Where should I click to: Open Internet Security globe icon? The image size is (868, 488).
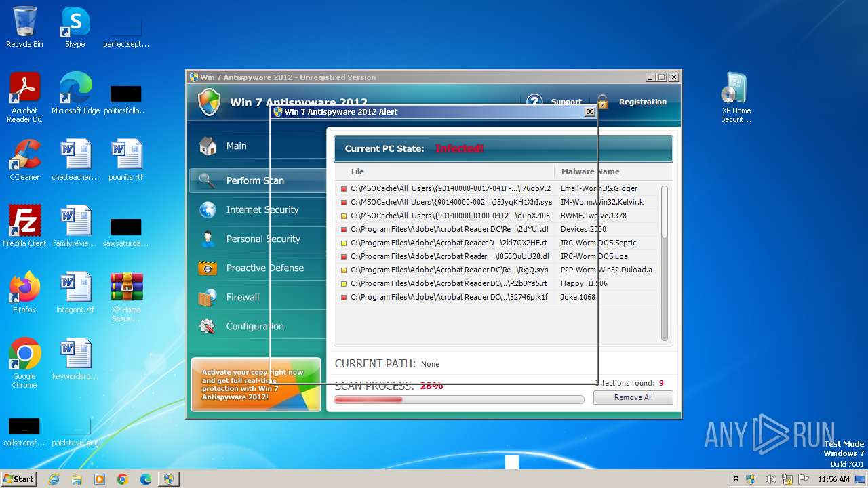(x=208, y=209)
